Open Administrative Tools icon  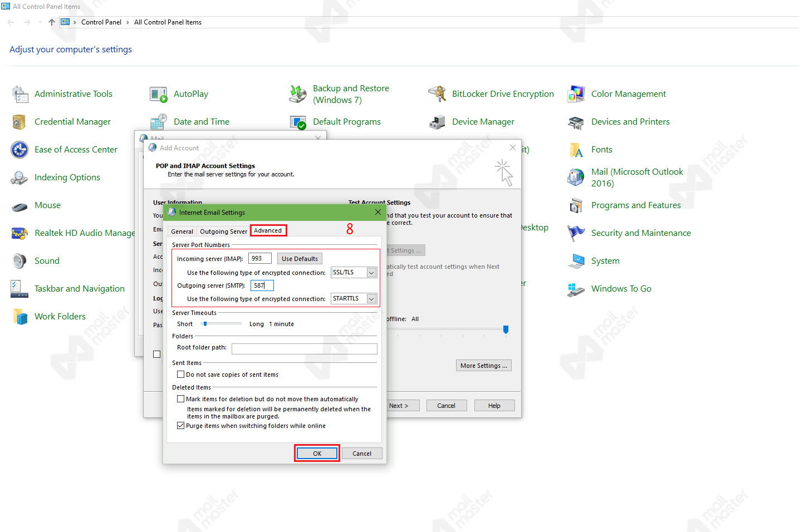point(20,94)
